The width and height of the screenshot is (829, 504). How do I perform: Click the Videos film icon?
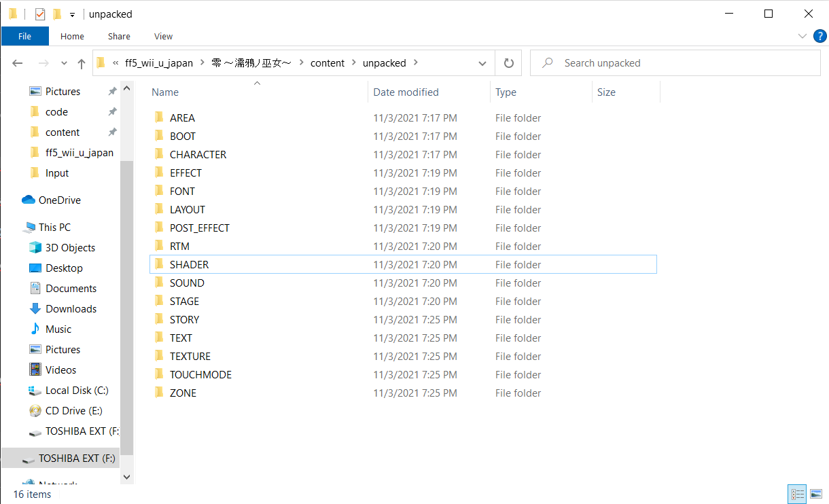tap(35, 370)
